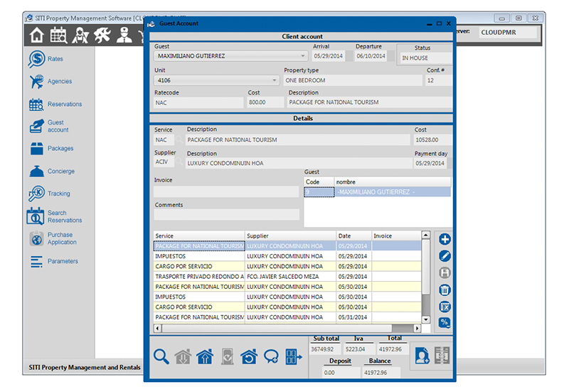Open the maintenance tools icon in toolbar
569x392 pixels.
tap(102, 35)
